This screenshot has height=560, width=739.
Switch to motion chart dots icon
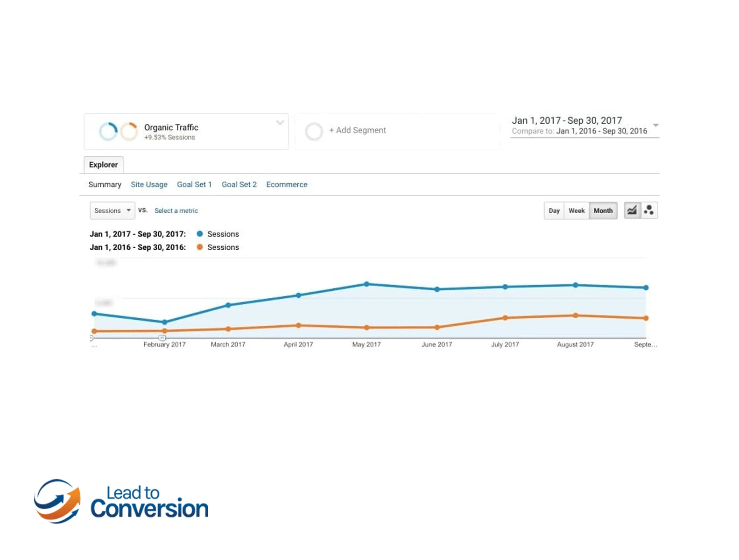point(649,210)
